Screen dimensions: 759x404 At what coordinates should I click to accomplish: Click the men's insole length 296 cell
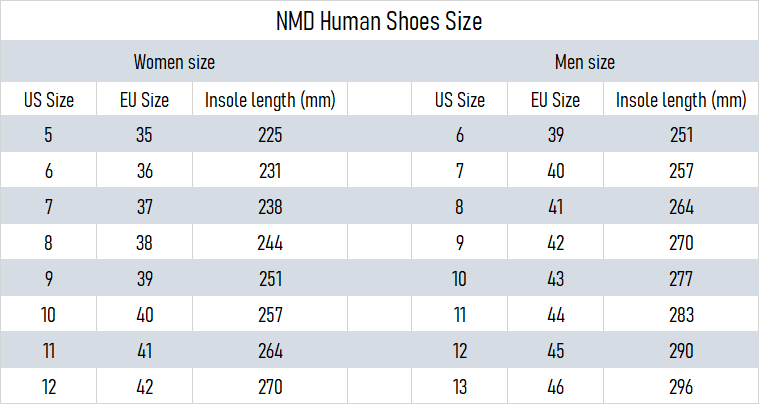[681, 387]
